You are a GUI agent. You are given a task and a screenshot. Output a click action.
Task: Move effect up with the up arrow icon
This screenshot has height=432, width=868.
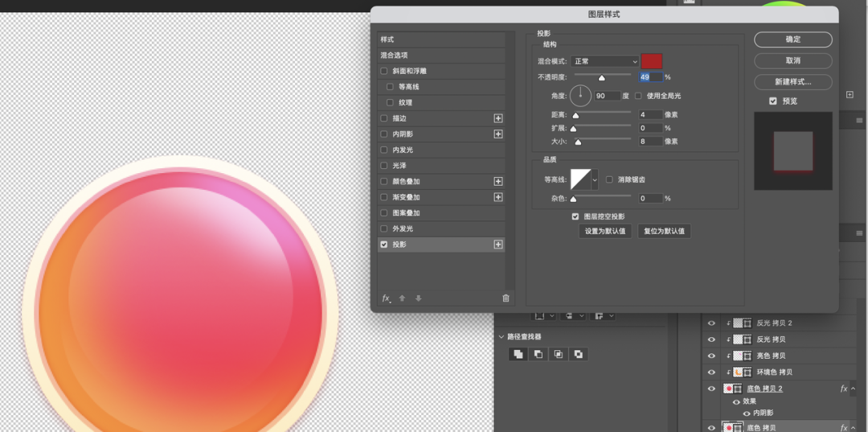(x=403, y=298)
